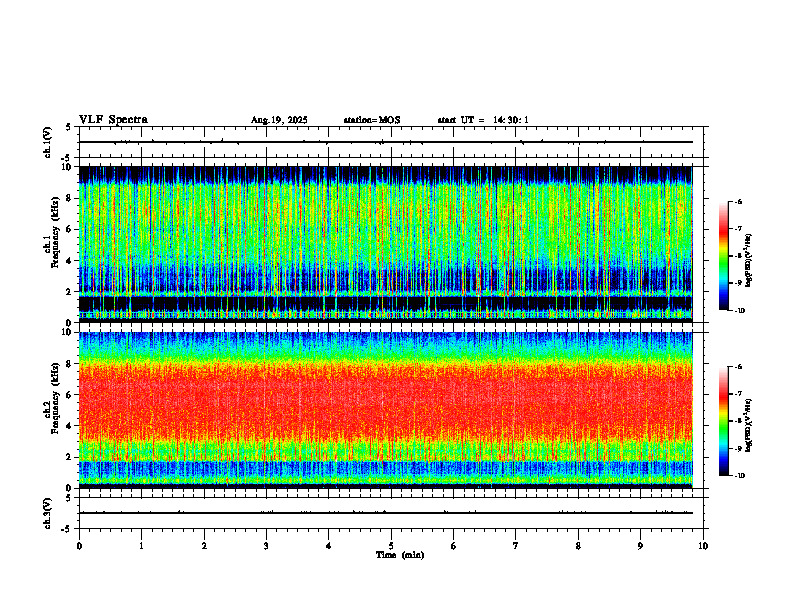This screenshot has width=792, height=612.
Task: Click time axis tick label "9"
Action: click(640, 546)
